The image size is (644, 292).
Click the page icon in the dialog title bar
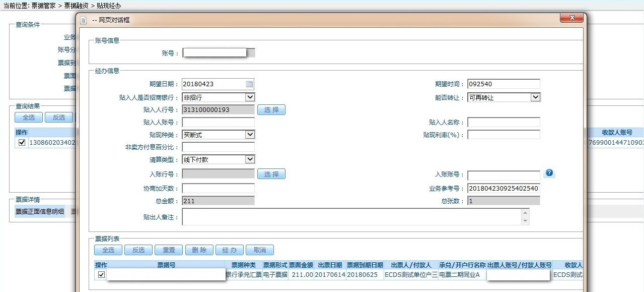(x=84, y=20)
